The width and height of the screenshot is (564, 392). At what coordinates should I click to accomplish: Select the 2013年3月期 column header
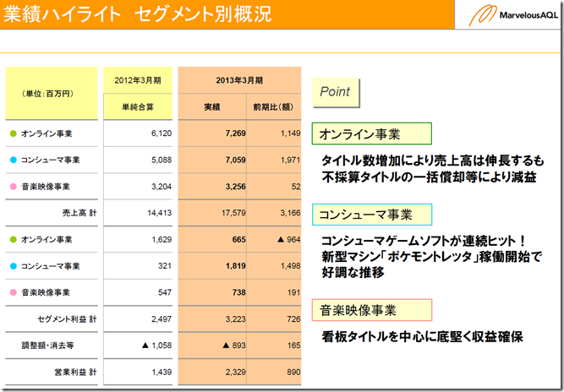tap(239, 80)
